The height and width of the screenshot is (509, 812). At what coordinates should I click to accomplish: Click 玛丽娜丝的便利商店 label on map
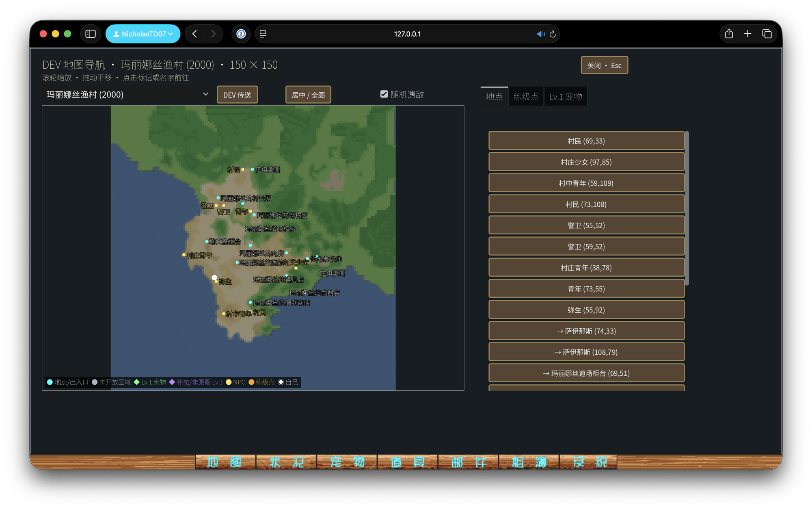[281, 303]
